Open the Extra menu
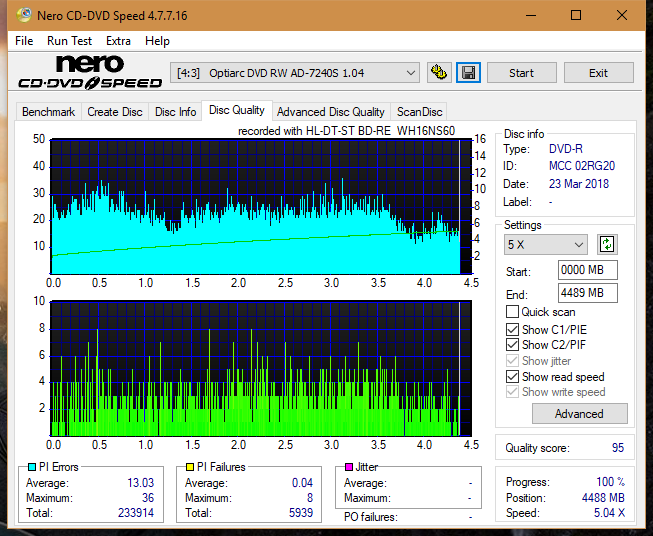 118,41
